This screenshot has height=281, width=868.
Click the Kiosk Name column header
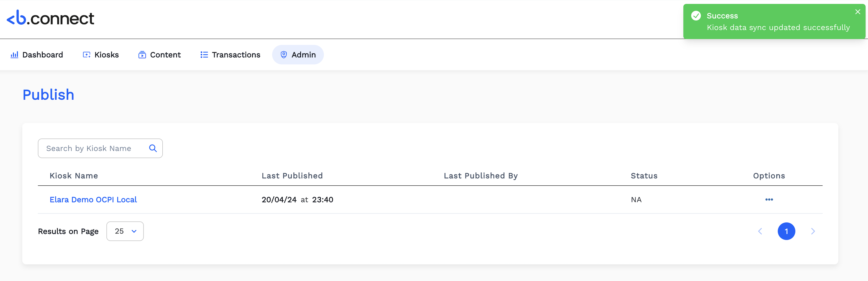[x=74, y=176]
